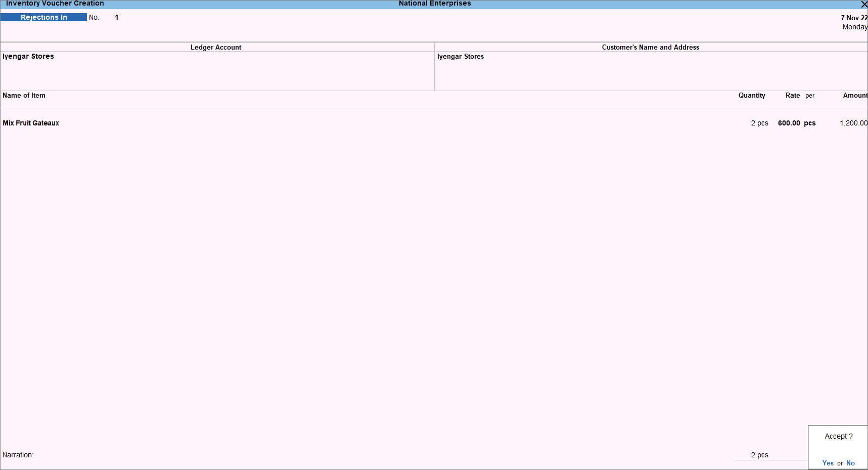The width and height of the screenshot is (868, 470).
Task: Click the voucher date 7-Nov-22
Action: coord(854,18)
